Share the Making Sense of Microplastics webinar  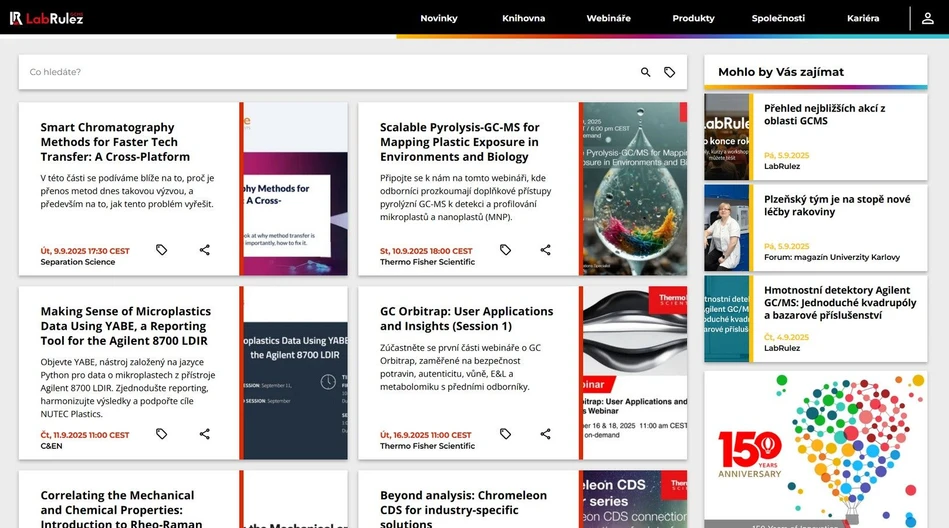coord(205,434)
